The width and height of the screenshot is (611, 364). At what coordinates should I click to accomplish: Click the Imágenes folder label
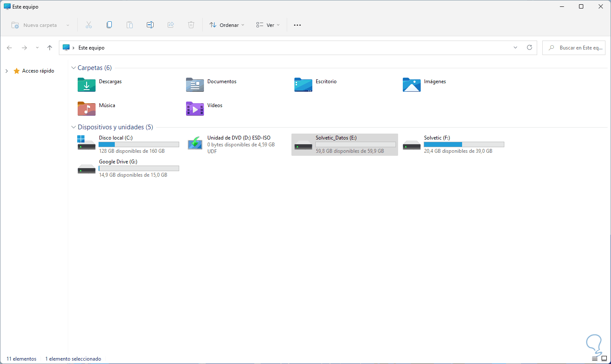(x=435, y=82)
